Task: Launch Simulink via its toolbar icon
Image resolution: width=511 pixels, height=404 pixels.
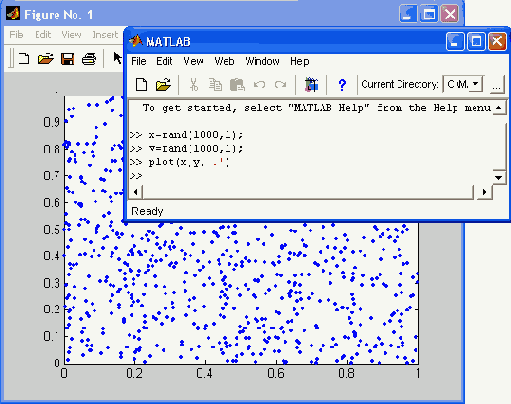Action: point(312,85)
